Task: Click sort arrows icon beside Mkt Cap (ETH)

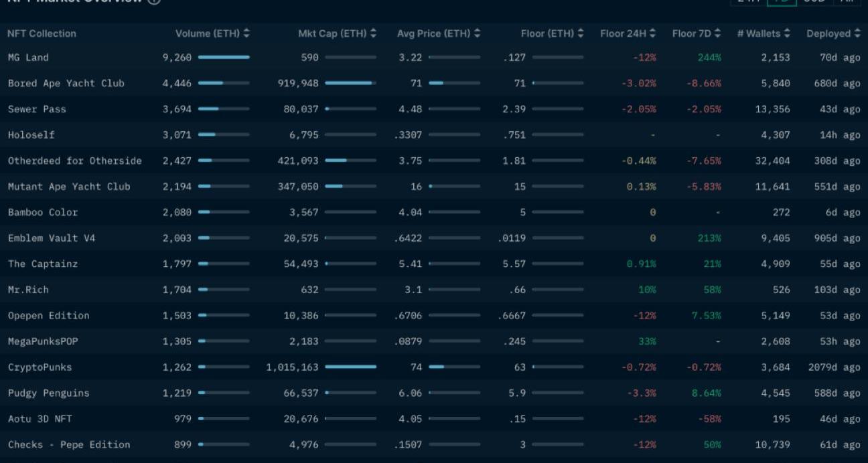Action: coord(373,33)
